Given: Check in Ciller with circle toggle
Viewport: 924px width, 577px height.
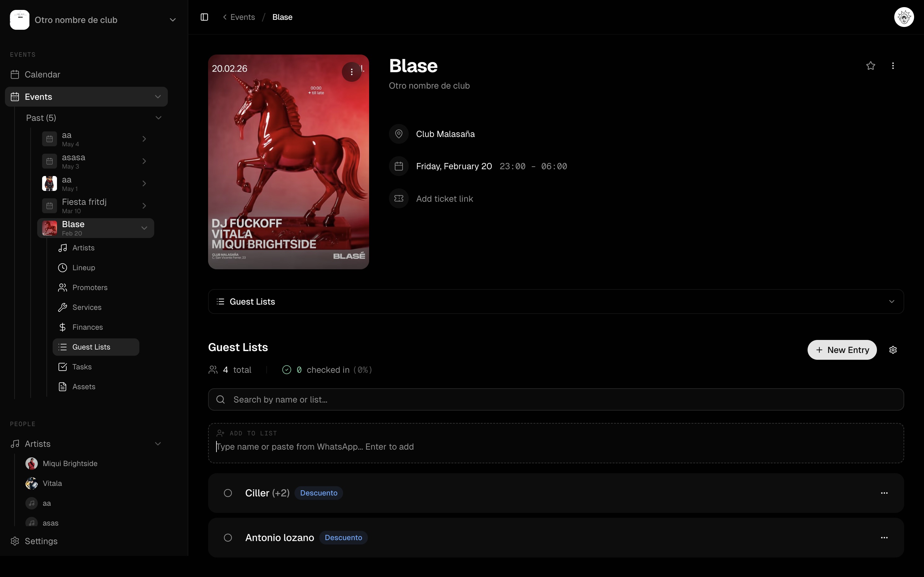Looking at the screenshot, I should [x=228, y=493].
